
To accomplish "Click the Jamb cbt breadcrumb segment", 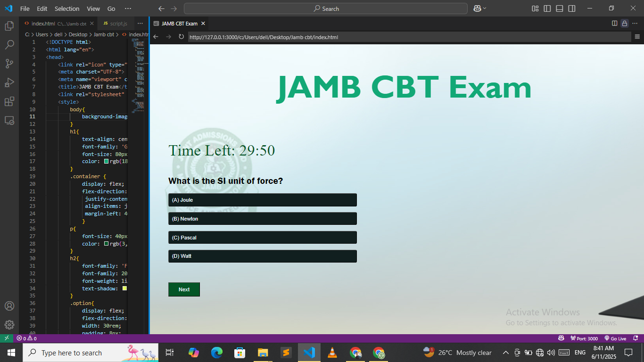I will coord(104,34).
